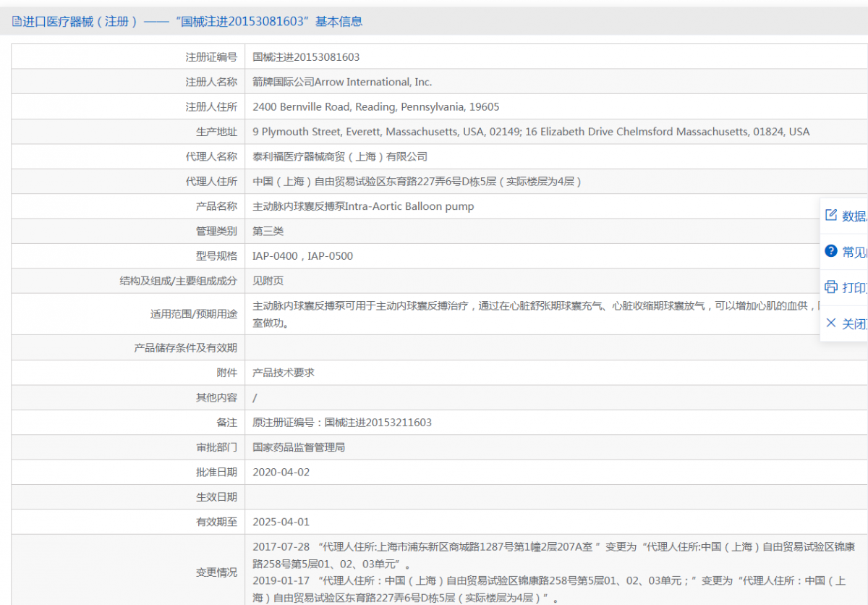Click remark 原注册证编号：国械注进20153211603
Viewport: 868px width, 605px height.
coord(342,423)
